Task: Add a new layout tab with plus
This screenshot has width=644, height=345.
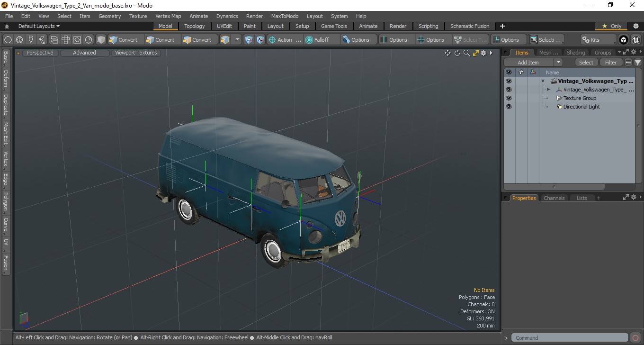Action: [x=502, y=26]
